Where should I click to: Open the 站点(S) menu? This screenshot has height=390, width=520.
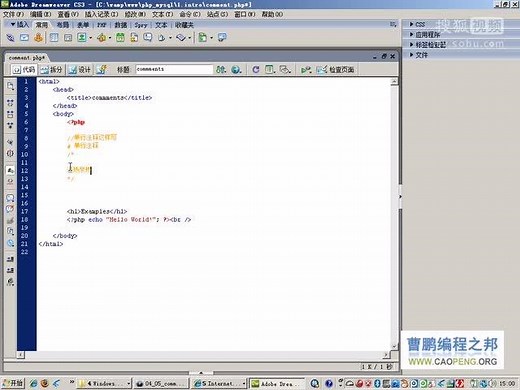click(x=217, y=14)
